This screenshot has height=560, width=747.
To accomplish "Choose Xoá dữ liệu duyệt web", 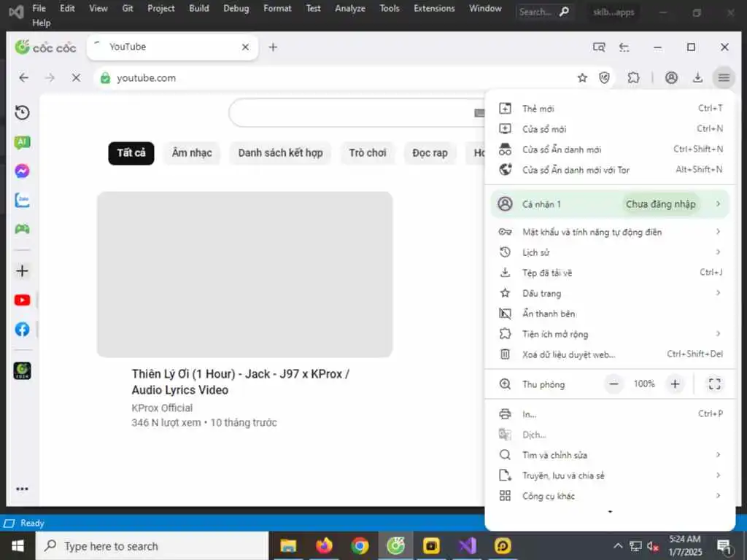I will click(x=610, y=355).
